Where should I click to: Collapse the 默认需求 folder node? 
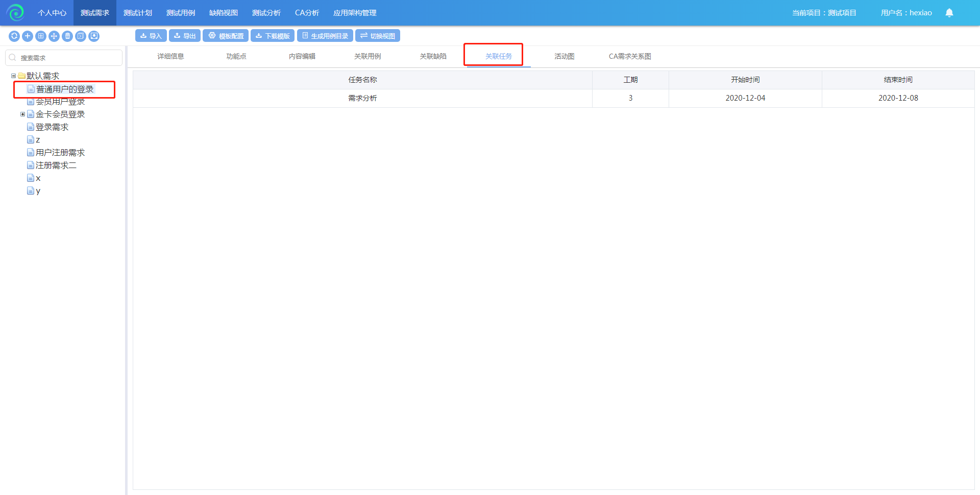(x=13, y=76)
